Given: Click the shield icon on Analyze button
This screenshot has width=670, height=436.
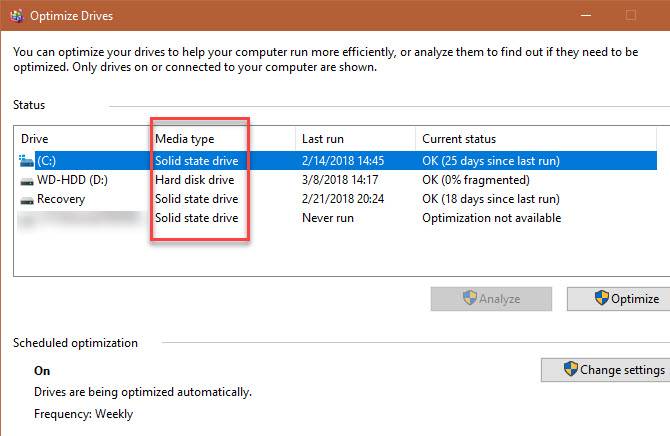Looking at the screenshot, I should 467,298.
